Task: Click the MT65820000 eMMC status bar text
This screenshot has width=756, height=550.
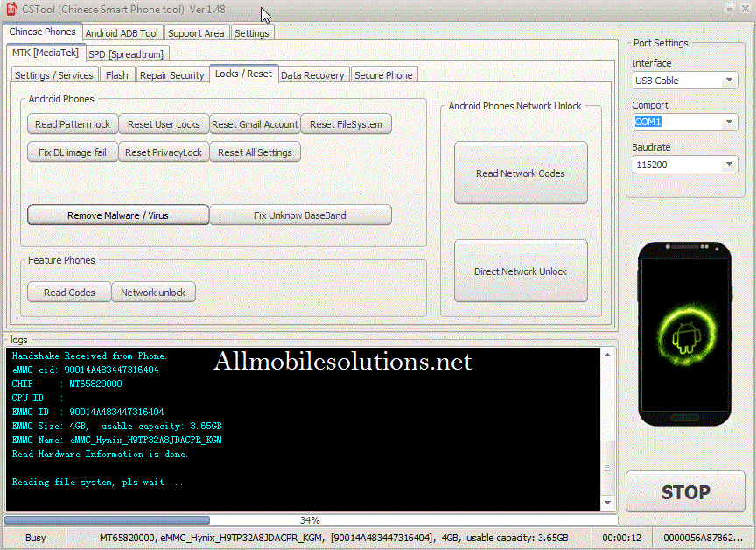Action: [x=333, y=538]
